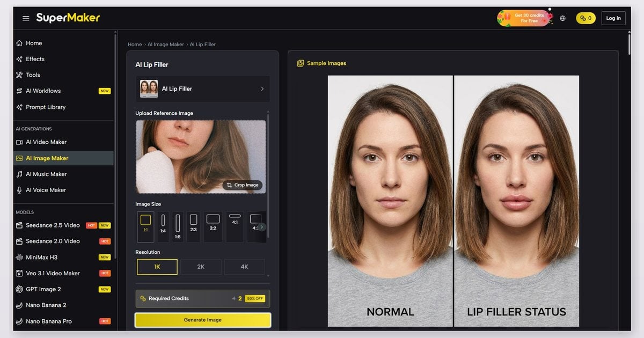Click the Get 30 credits For Free banner
The image size is (644, 338).
pyautogui.click(x=524, y=18)
